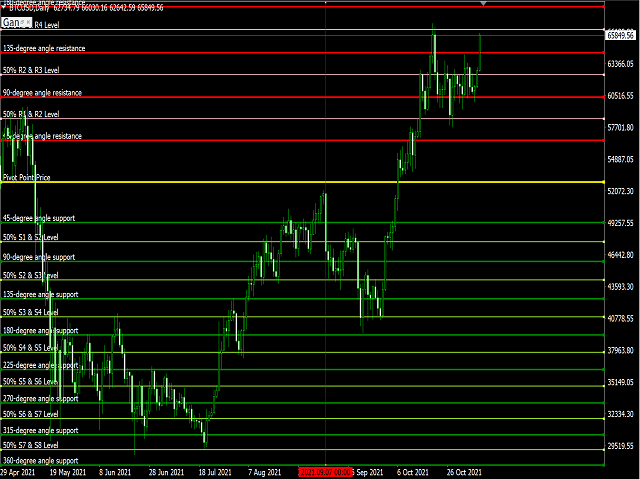Select the 90-degree angle resistance label

(56, 93)
